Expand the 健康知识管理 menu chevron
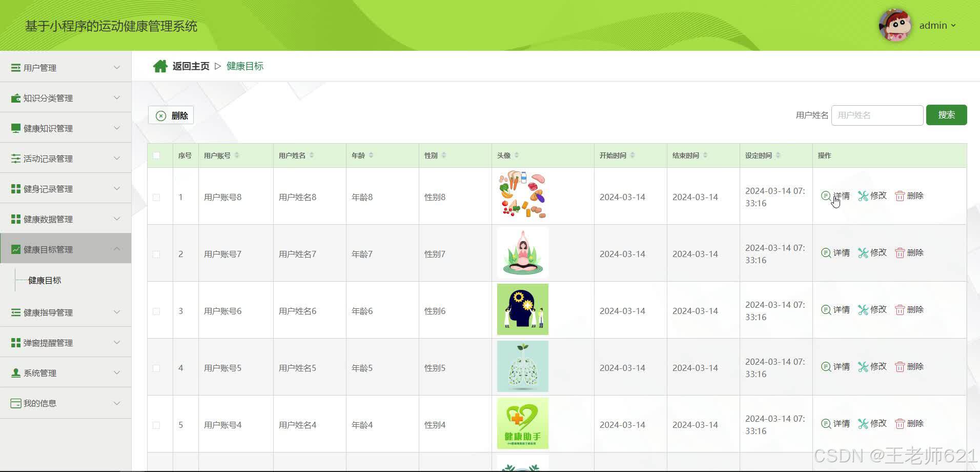 point(117,128)
